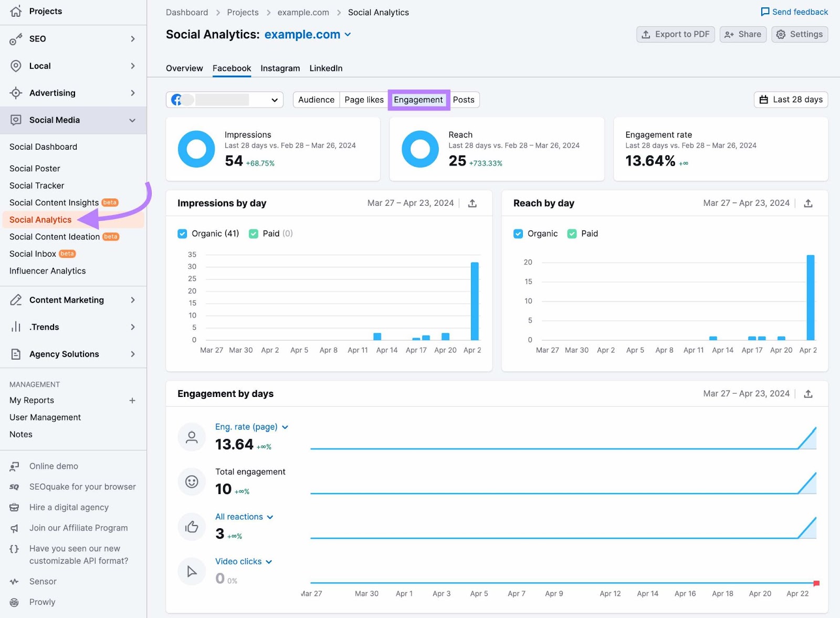Expand the Advertising menu chevron

coord(133,93)
